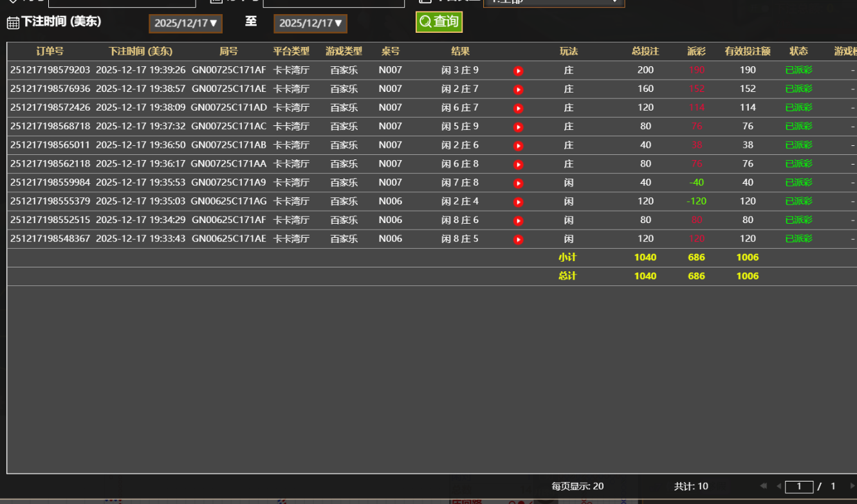Click the green 查询 search button
This screenshot has height=504, width=857.
(x=439, y=22)
